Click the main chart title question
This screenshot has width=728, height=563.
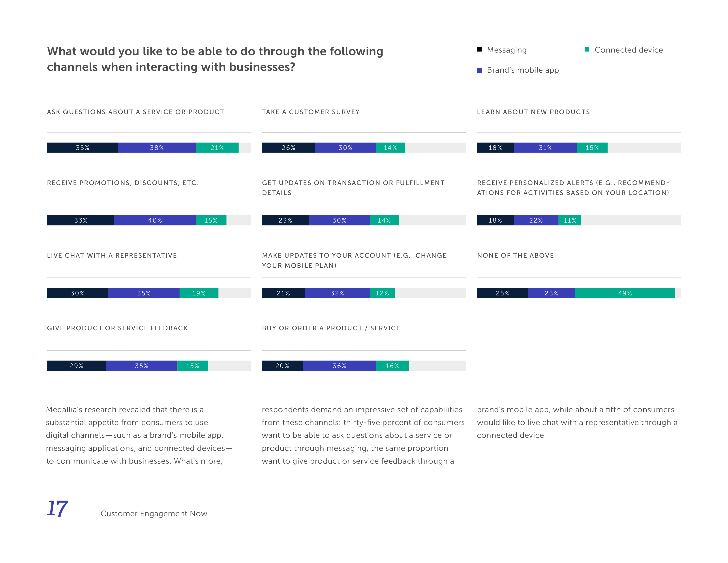click(215, 59)
